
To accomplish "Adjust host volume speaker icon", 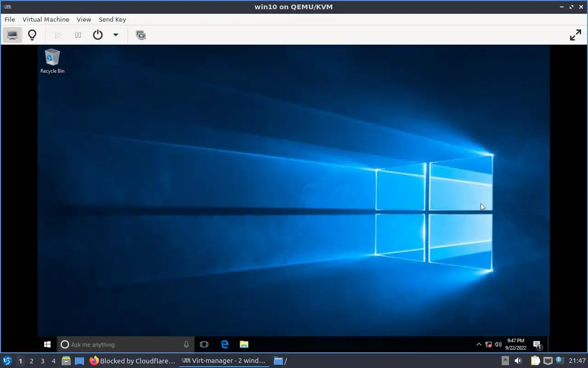I will (518, 361).
